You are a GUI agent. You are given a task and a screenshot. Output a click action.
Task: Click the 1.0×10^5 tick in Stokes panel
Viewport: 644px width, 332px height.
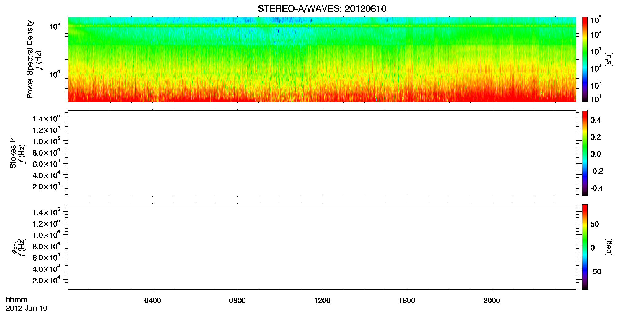(46, 141)
